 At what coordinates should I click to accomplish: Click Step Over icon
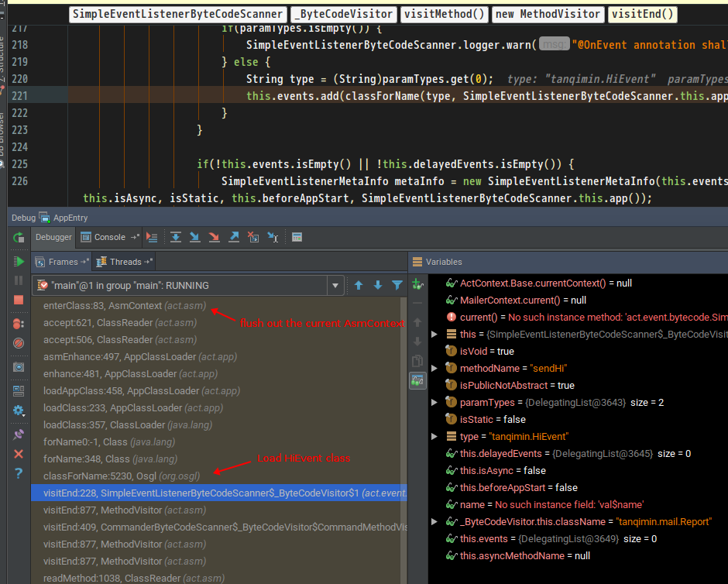point(176,237)
